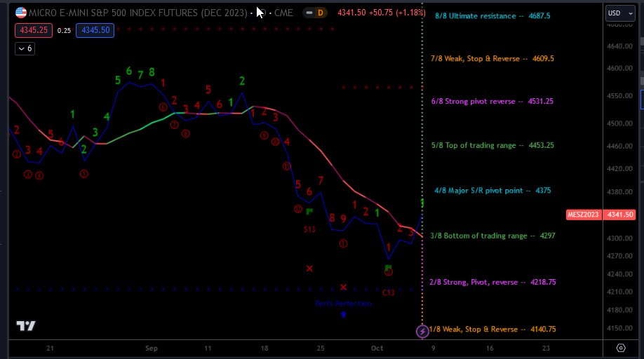Click the 4150.00 price axis level
Viewport: 644px width, 359px height.
coord(619,328)
